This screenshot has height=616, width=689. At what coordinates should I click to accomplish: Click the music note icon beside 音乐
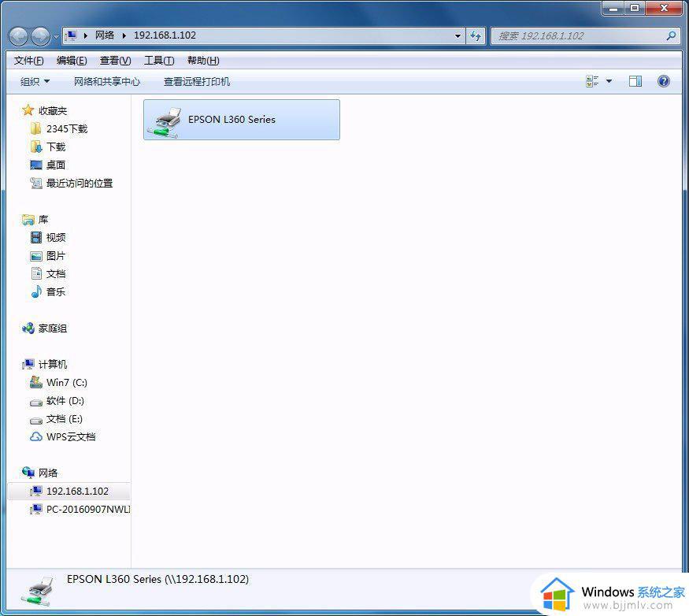[x=36, y=291]
